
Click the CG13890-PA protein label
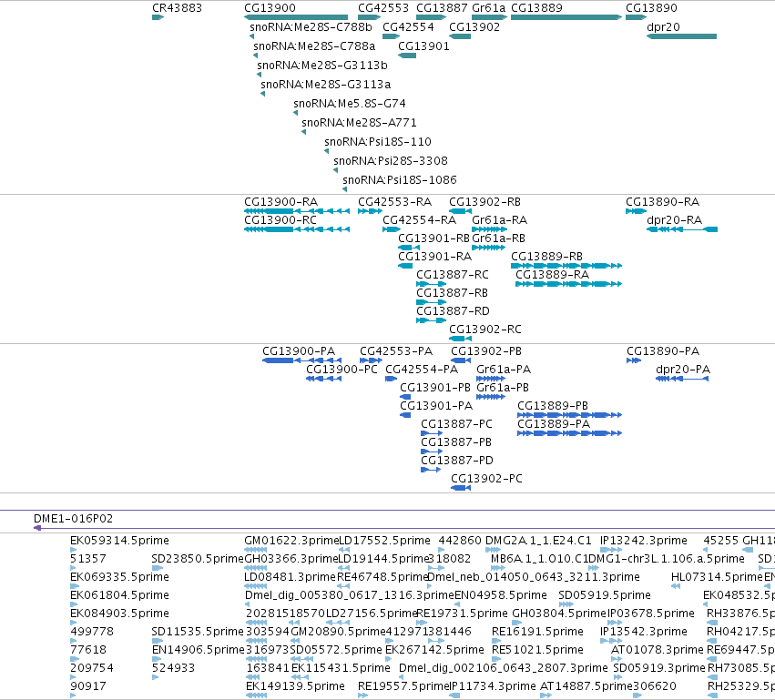pos(663,350)
